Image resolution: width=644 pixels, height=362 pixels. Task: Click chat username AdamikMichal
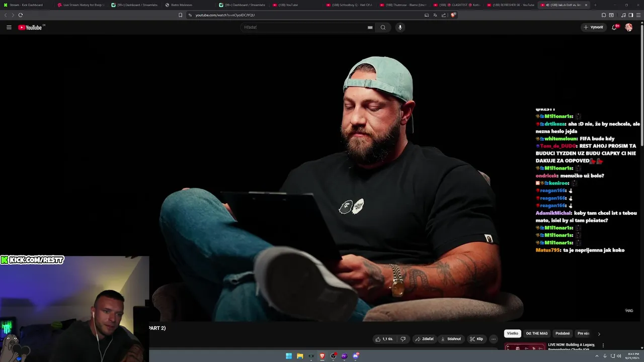pyautogui.click(x=554, y=213)
